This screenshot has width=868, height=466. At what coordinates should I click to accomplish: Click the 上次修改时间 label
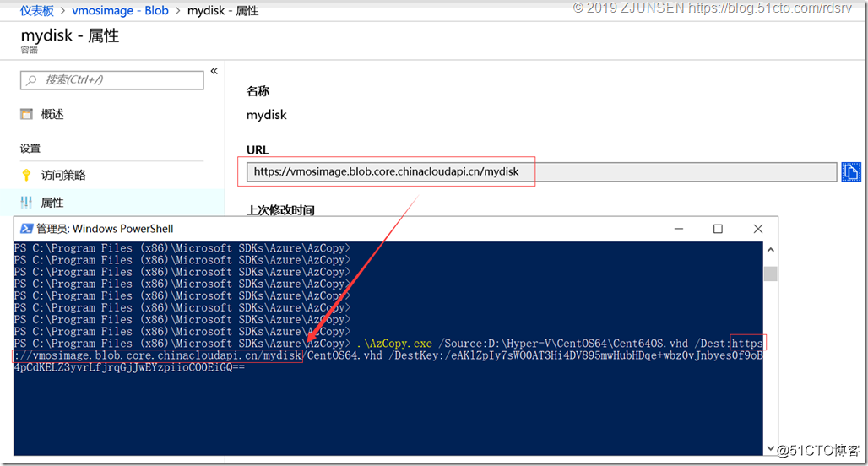[280, 209]
